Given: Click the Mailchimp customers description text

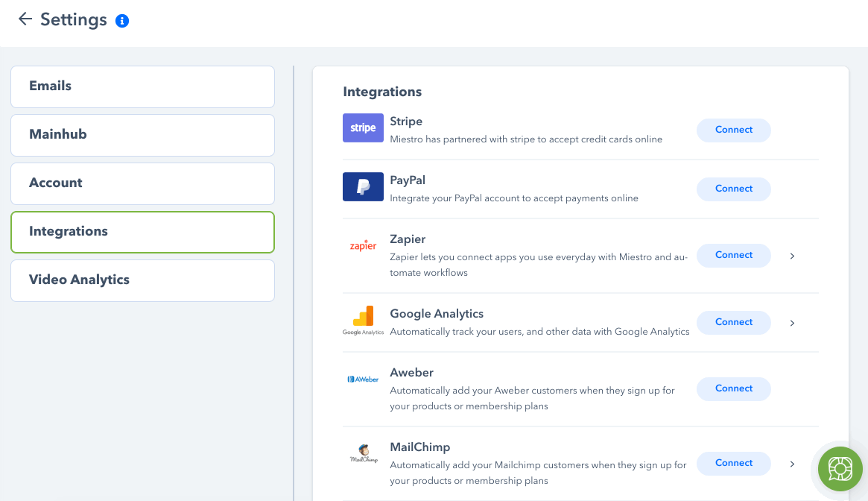Looking at the screenshot, I should [538, 473].
